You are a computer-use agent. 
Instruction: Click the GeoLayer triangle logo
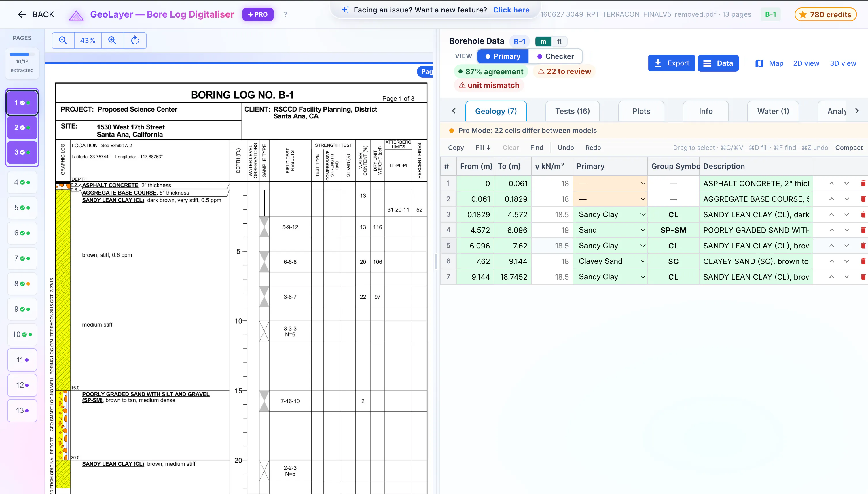coord(76,15)
